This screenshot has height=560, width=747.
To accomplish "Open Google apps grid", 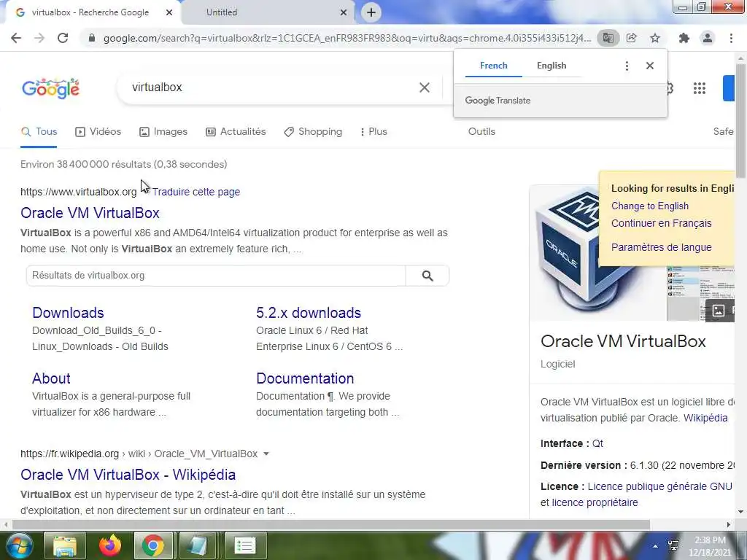I will coord(700,88).
